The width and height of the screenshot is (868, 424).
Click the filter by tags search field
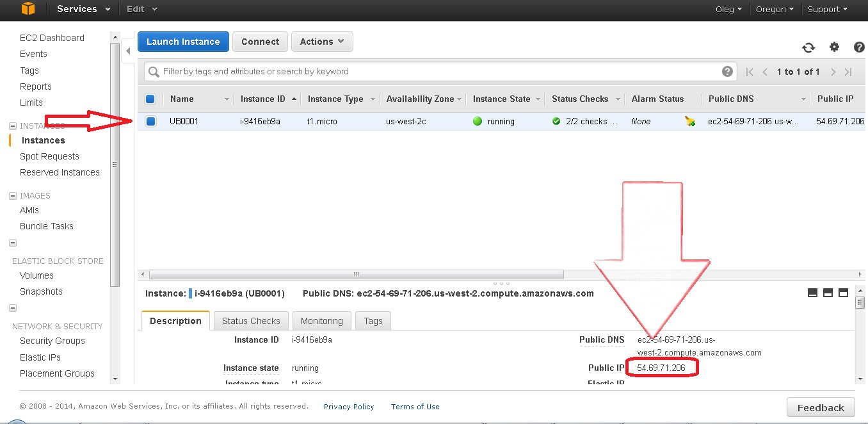coord(440,72)
